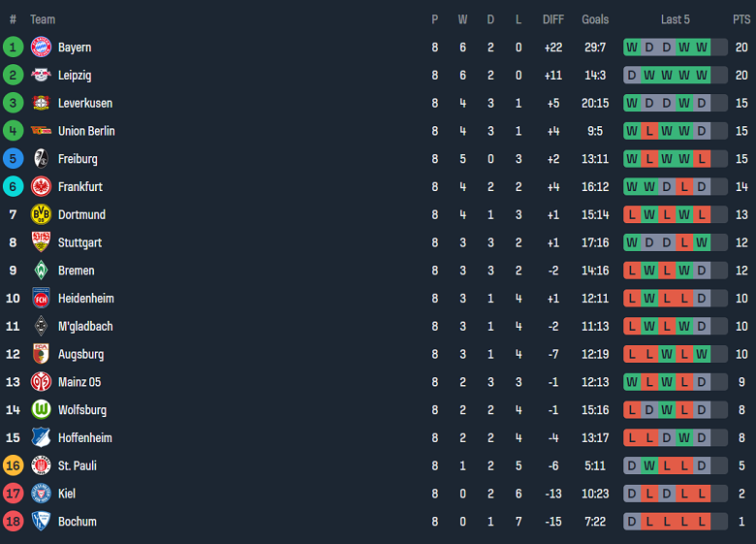The height and width of the screenshot is (544, 756).
Task: Click the Goals column header
Action: point(595,19)
